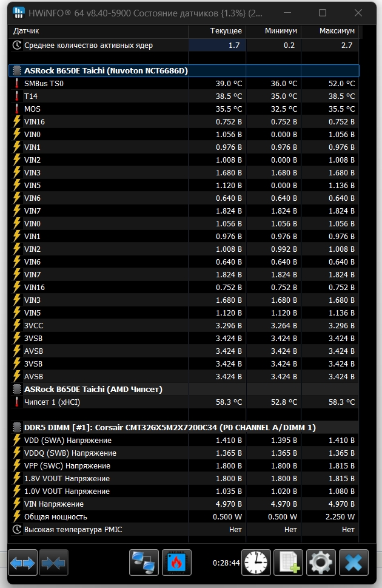Click current value 58.3 °C of Чипсет 1
This screenshot has width=382, height=588.
[x=229, y=402]
